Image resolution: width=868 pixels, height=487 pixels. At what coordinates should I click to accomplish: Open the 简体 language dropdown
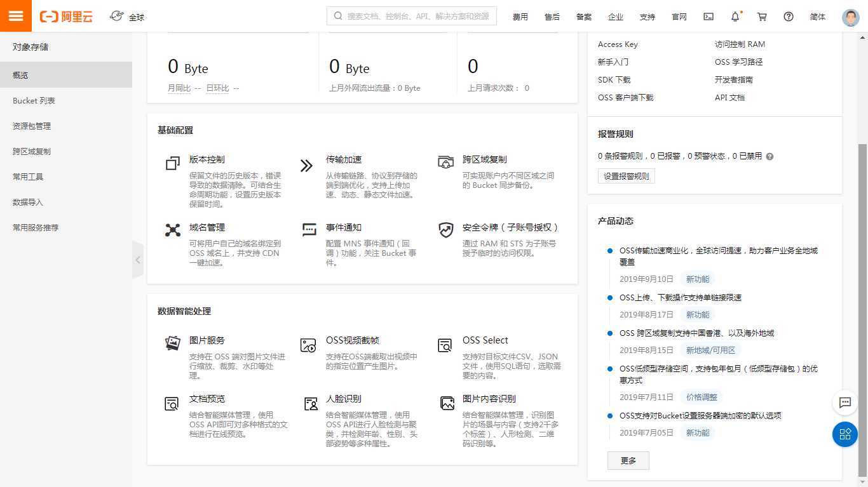pyautogui.click(x=818, y=17)
